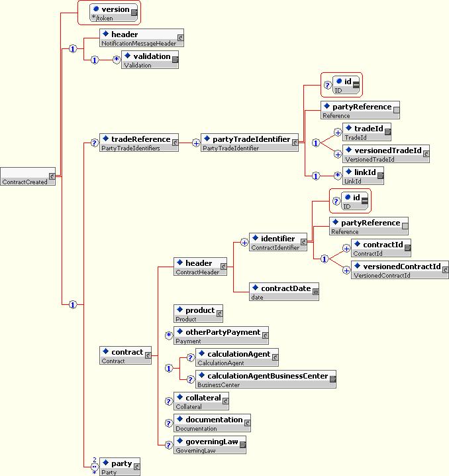449x476 pixels.
Task: Click the optional marker before governingLaw
Action: coord(169,445)
